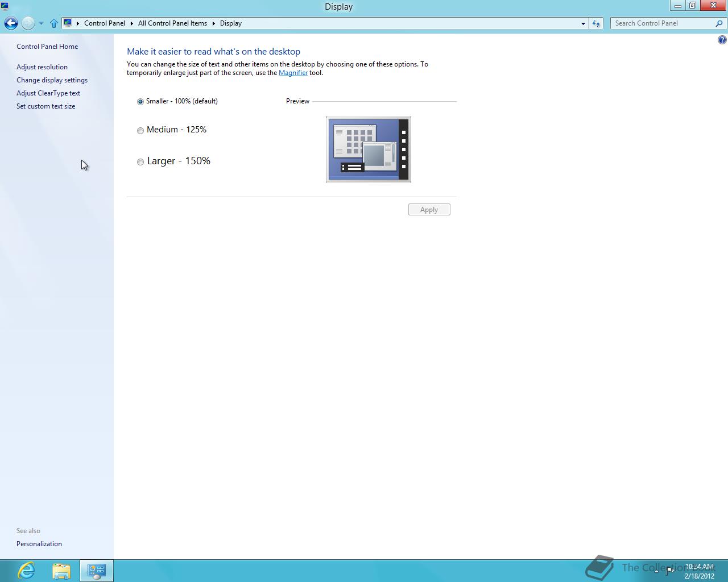
Task: Restore down the Display window
Action: (x=693, y=6)
